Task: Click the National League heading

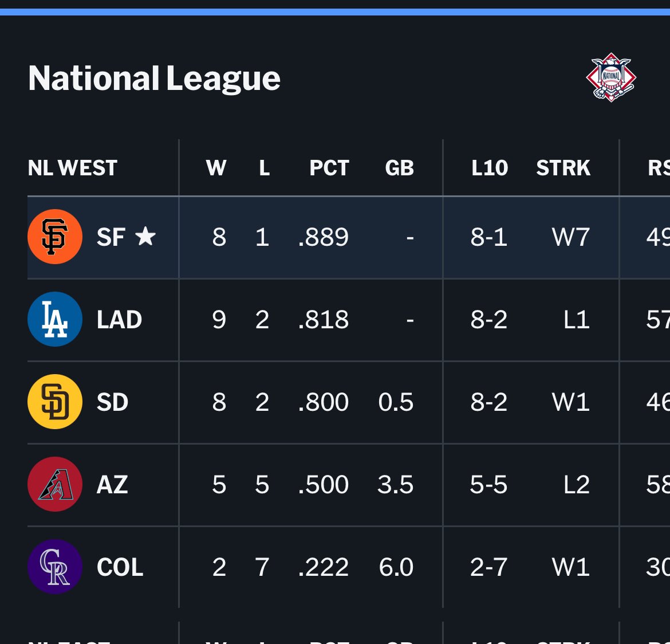Action: (154, 78)
